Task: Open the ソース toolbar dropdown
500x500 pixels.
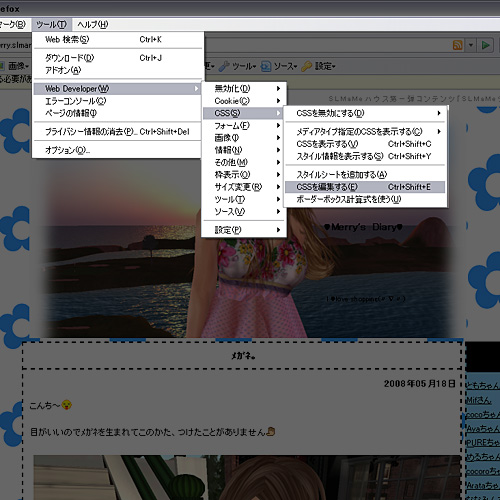Action: (x=279, y=66)
